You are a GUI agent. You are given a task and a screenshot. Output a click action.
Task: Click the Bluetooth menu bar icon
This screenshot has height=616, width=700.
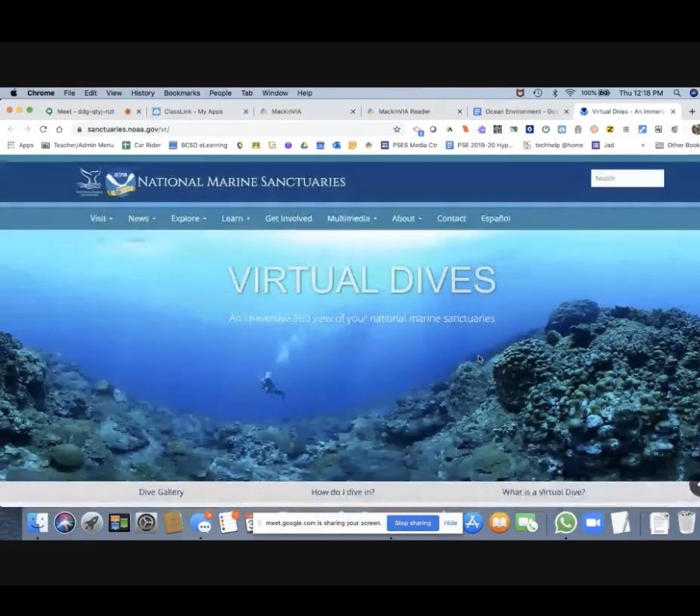click(555, 93)
